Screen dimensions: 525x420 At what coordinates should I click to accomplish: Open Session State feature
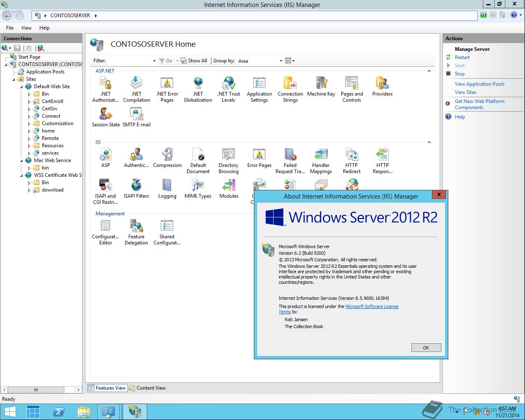point(105,117)
